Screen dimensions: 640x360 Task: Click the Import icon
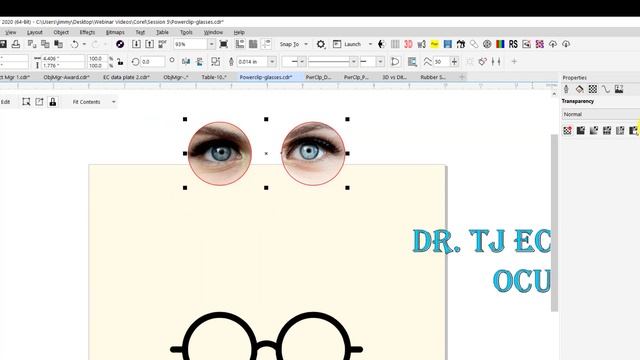[136, 44]
